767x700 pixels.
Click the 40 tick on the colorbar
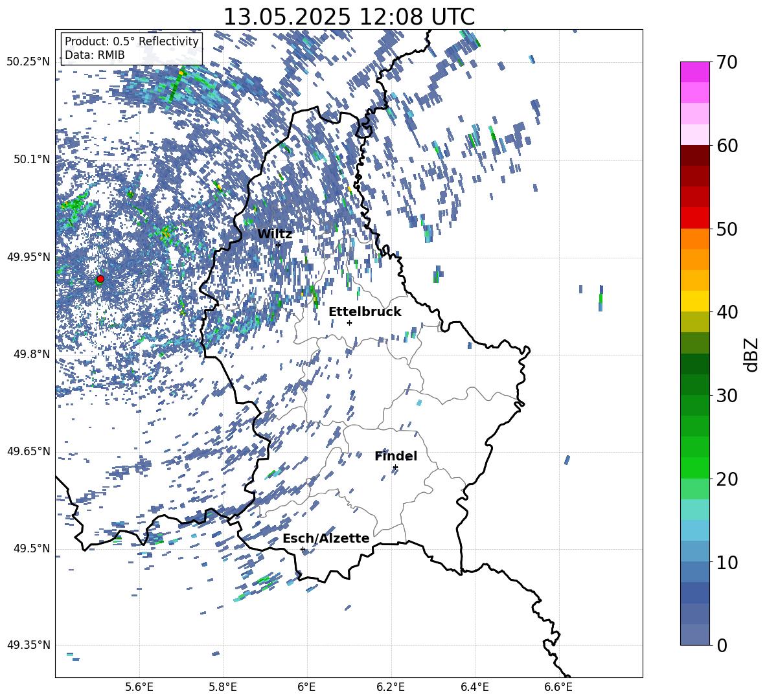tap(727, 312)
